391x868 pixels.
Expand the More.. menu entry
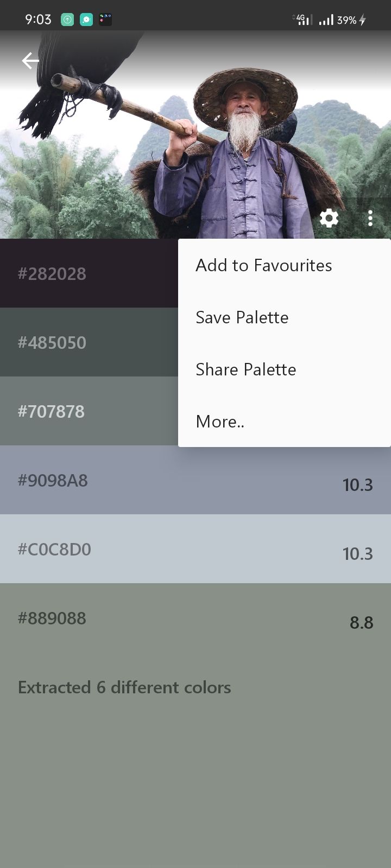[x=220, y=422]
